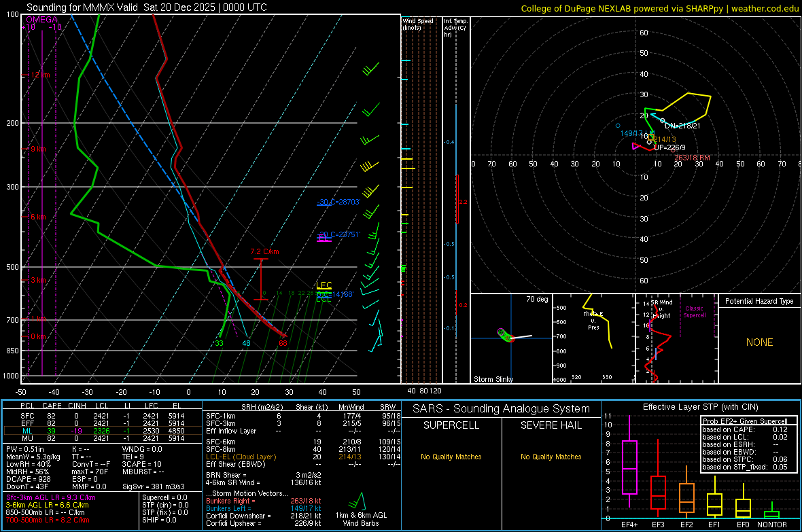This screenshot has width=802, height=532.
Task: Click the 1km & 6km AGL wind barb symbol
Action: (x=357, y=501)
